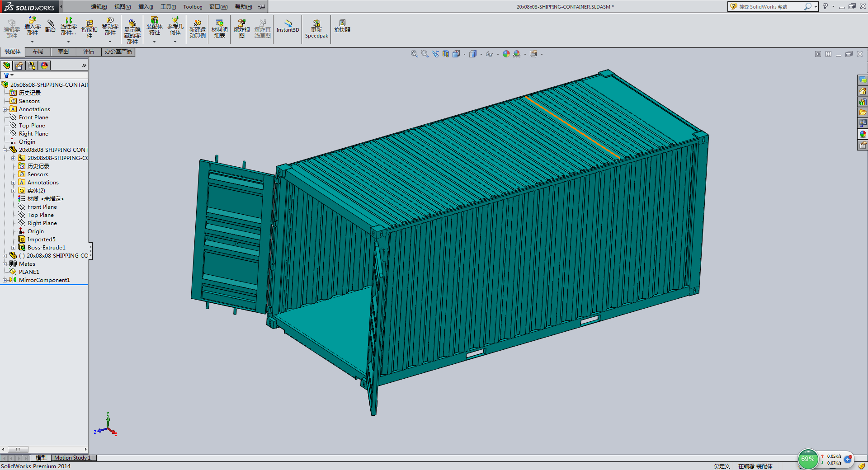Switch to the 办公室产品 Office Products tab
Screen dimensions: 868x470
[118, 52]
